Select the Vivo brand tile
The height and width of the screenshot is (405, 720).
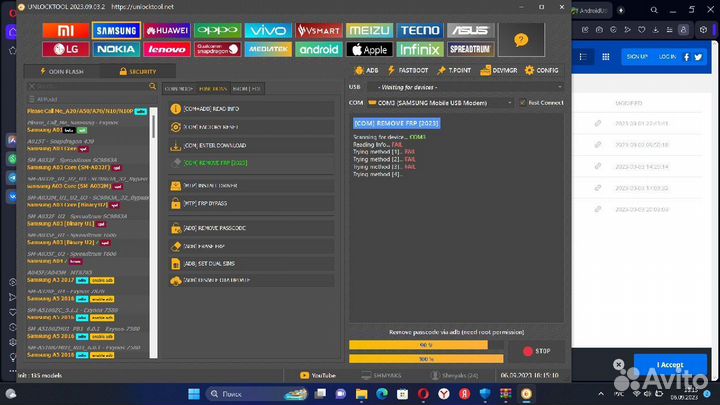(x=268, y=31)
